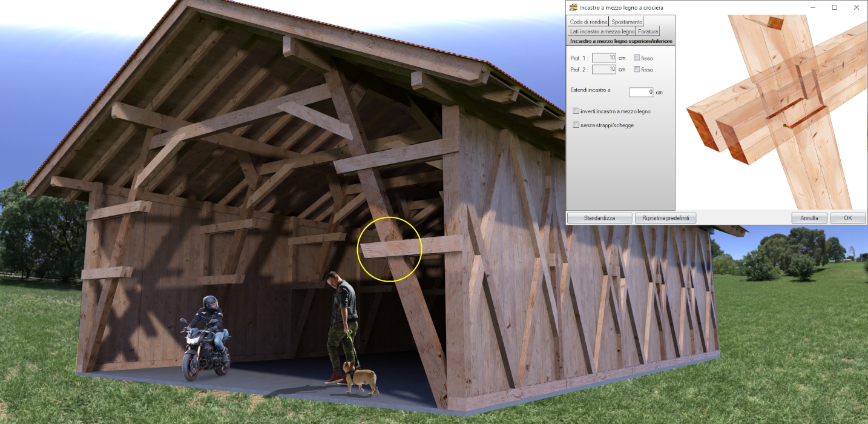
Task: Focus the Estendi incastro a input
Action: click(642, 93)
